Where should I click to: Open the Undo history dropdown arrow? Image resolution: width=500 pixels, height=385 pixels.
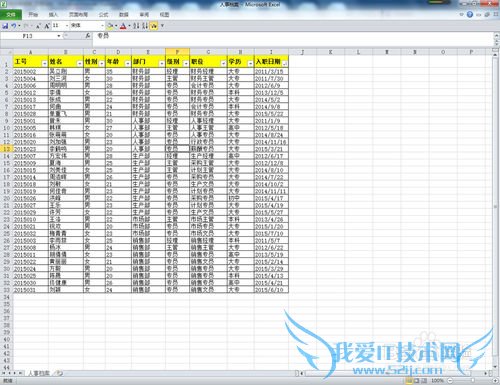click(19, 26)
